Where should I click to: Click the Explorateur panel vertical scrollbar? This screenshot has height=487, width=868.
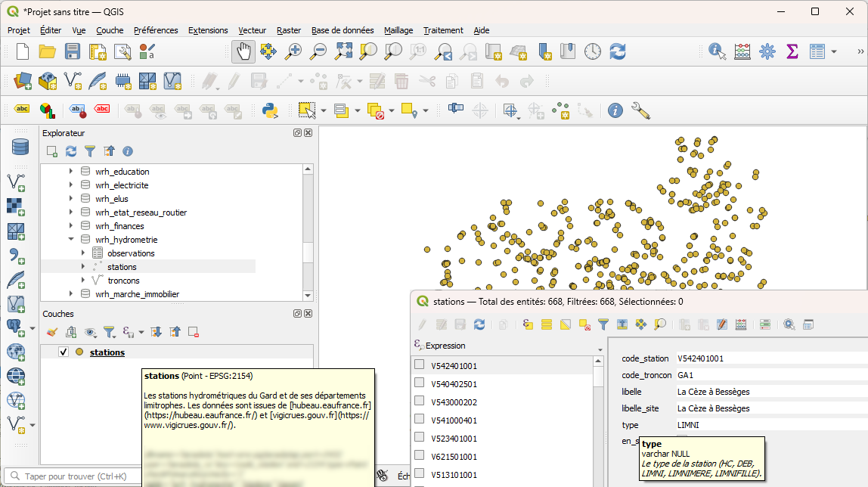click(308, 232)
